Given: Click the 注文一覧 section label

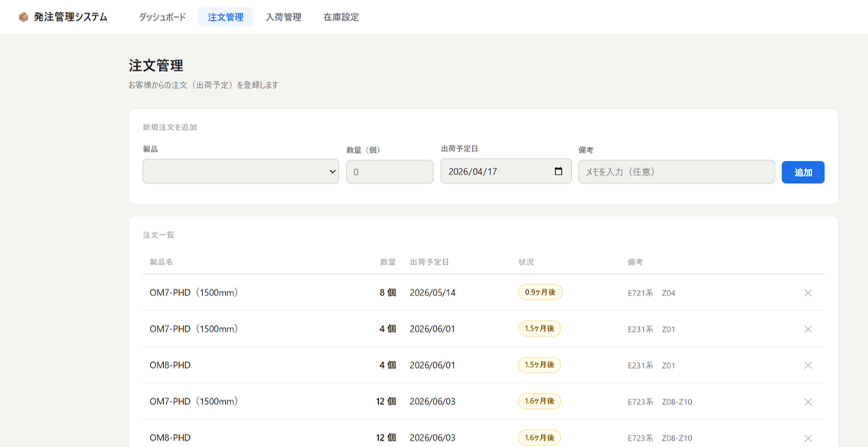Looking at the screenshot, I should pyautogui.click(x=158, y=235).
